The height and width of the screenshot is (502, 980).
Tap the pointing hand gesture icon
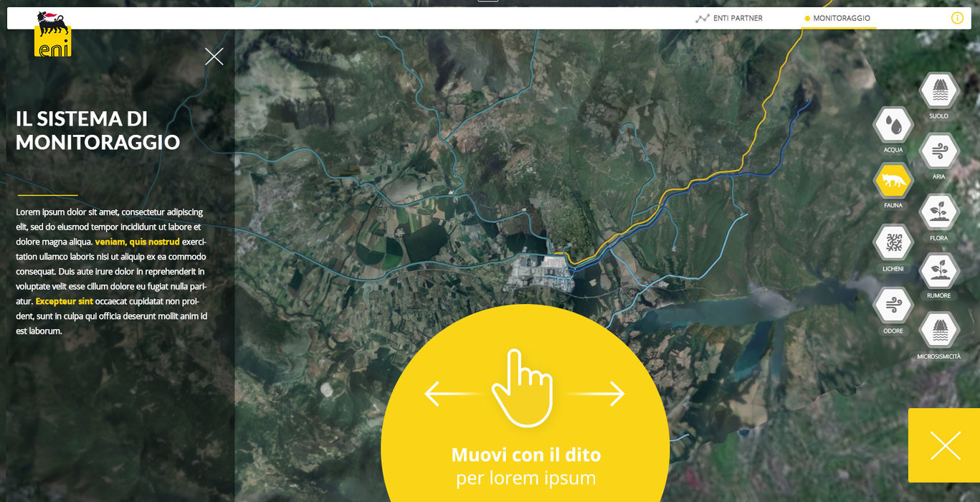523,387
